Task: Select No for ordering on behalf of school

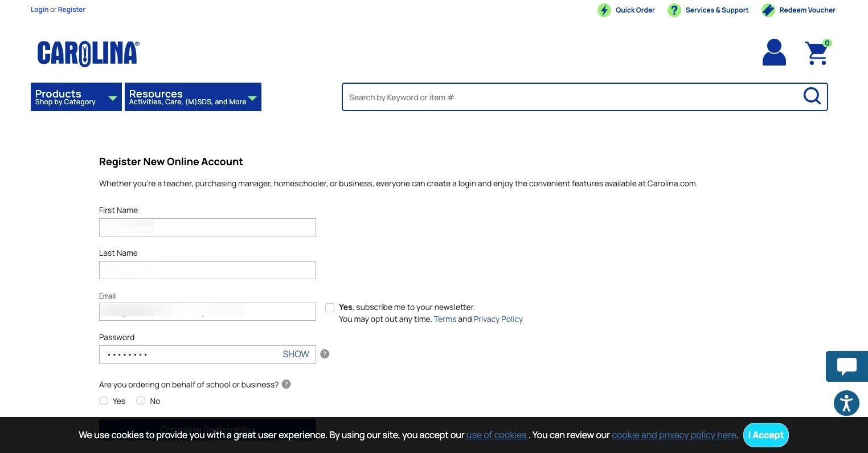Action: [141, 401]
